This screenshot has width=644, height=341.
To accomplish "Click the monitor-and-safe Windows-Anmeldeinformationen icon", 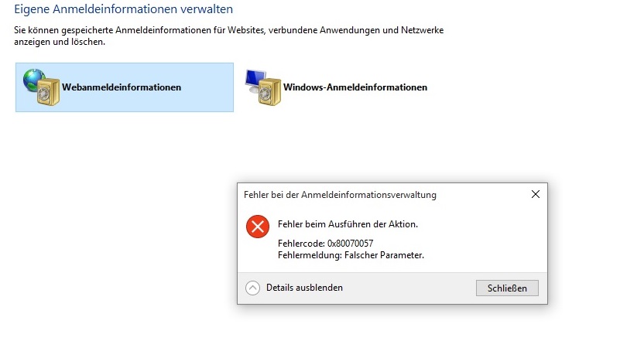I will point(263,87).
